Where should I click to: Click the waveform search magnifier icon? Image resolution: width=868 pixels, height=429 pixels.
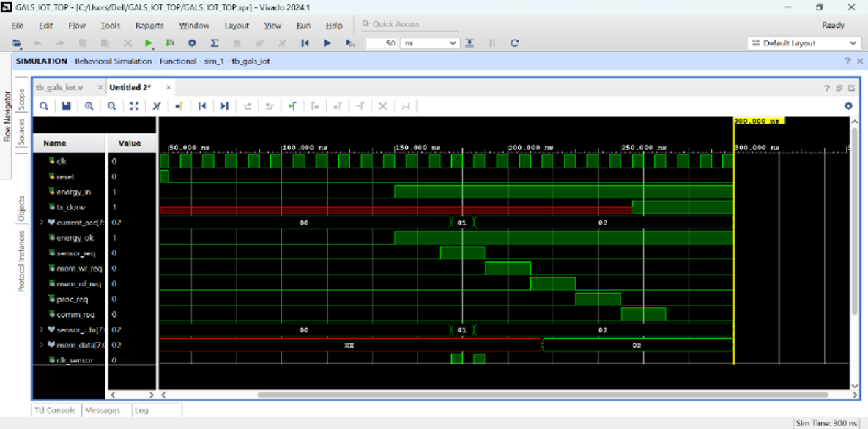click(44, 105)
